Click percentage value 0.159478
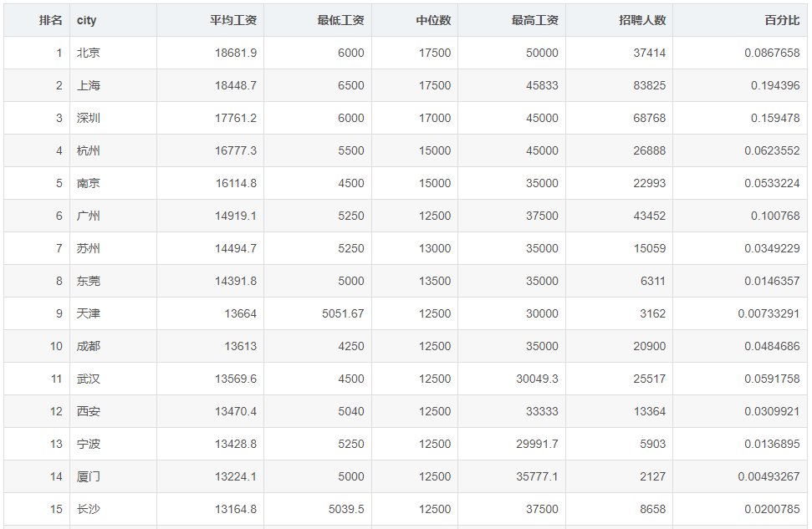This screenshot has height=529, width=812. click(x=775, y=118)
